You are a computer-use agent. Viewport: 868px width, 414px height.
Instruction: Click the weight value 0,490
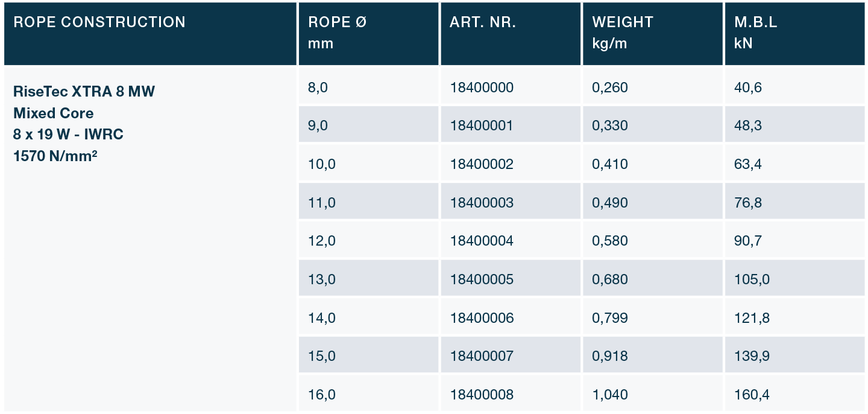(610, 203)
